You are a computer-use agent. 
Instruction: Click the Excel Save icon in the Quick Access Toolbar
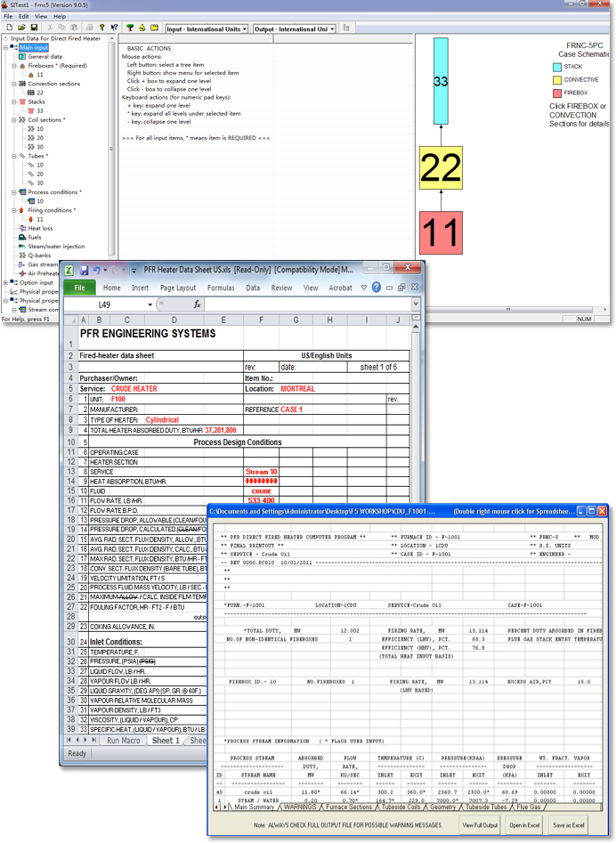(x=84, y=271)
